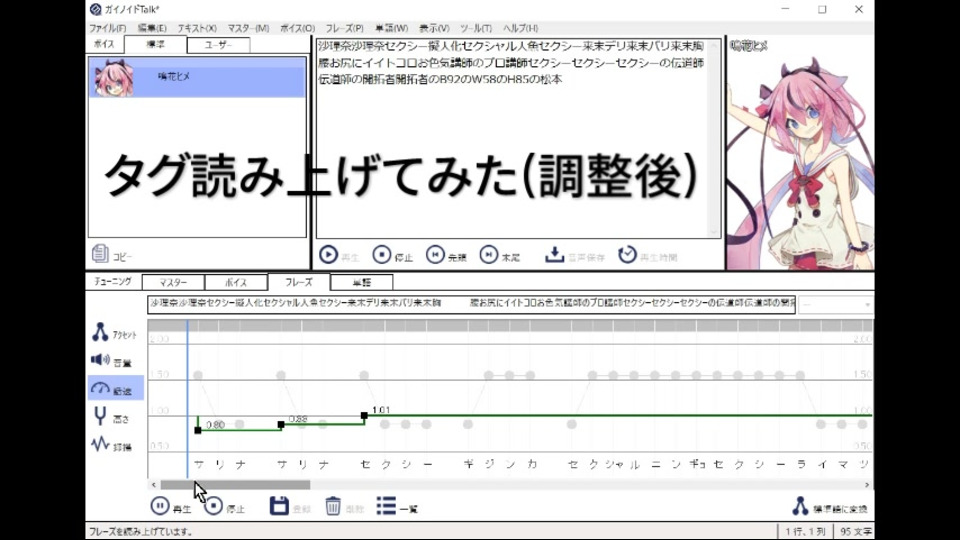Open the 単語(W) menu
Viewport: 960px width, 540px height.
[x=391, y=28]
